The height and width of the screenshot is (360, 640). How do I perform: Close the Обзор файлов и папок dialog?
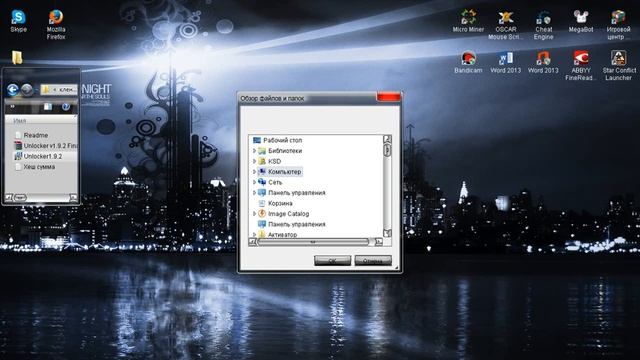click(388, 97)
